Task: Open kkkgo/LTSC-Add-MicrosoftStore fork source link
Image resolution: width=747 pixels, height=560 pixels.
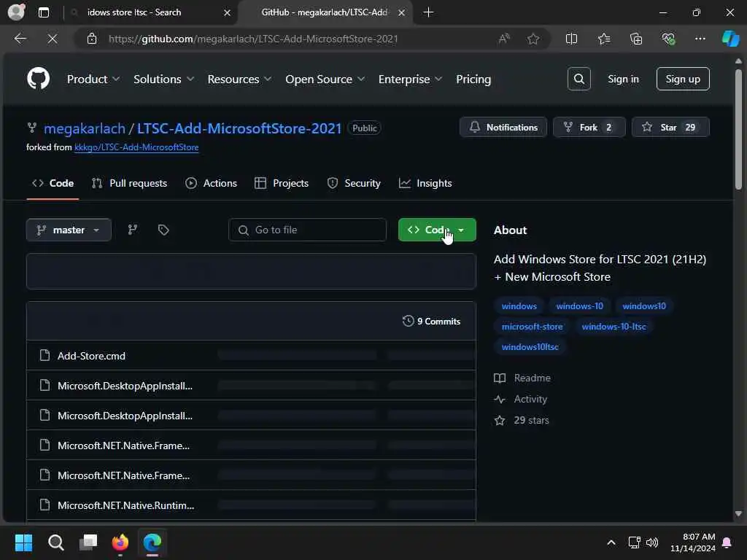Action: point(136,147)
